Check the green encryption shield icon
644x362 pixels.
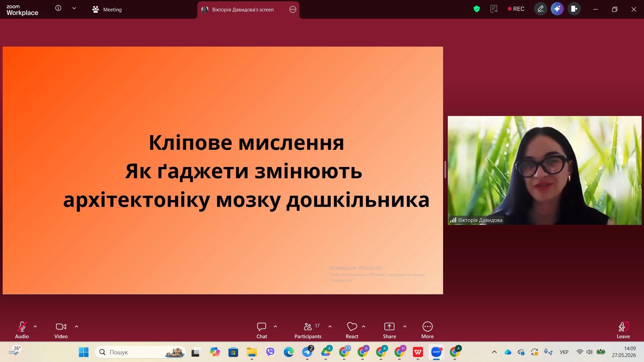coord(477,9)
